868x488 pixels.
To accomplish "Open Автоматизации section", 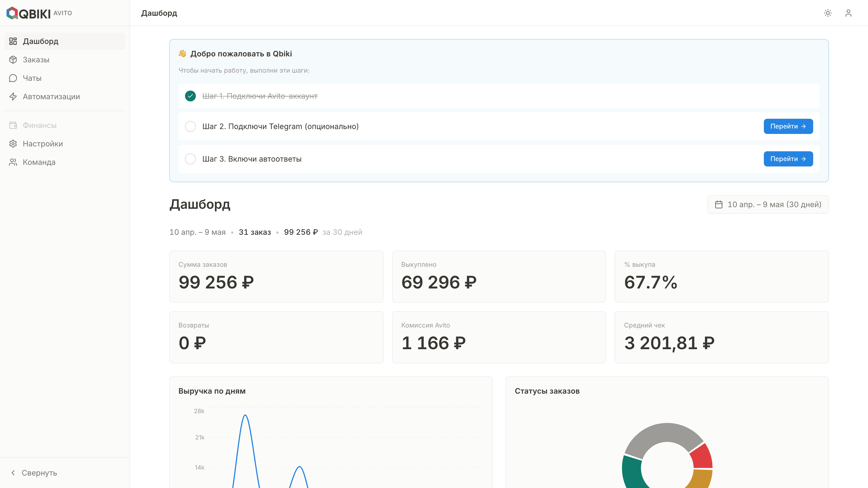I will pos(65,97).
